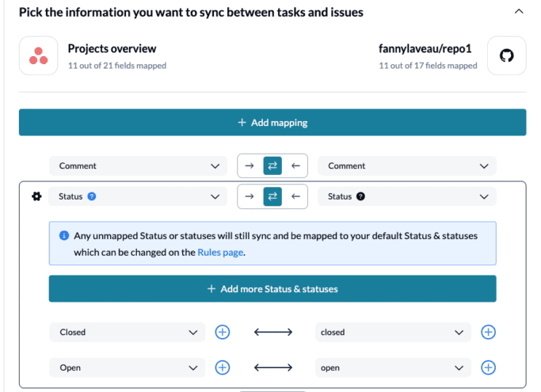
Task: Click plus icon next to Closed dropdown
Action: 223,332
